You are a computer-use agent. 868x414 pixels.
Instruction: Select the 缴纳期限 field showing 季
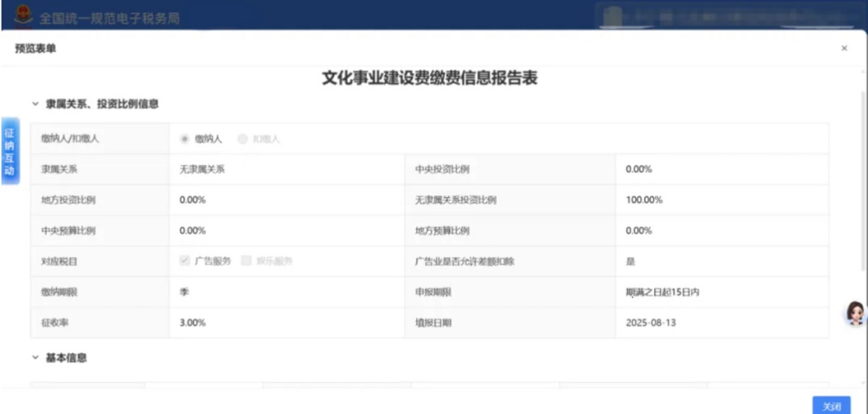click(184, 292)
